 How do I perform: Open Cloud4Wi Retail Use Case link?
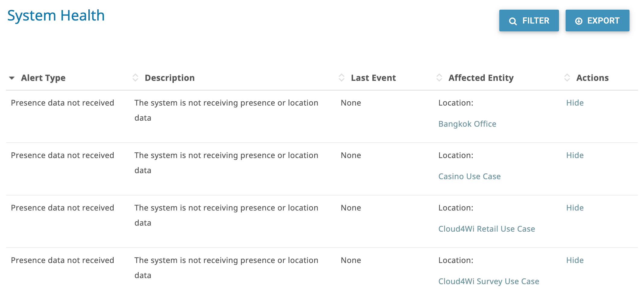tap(487, 229)
